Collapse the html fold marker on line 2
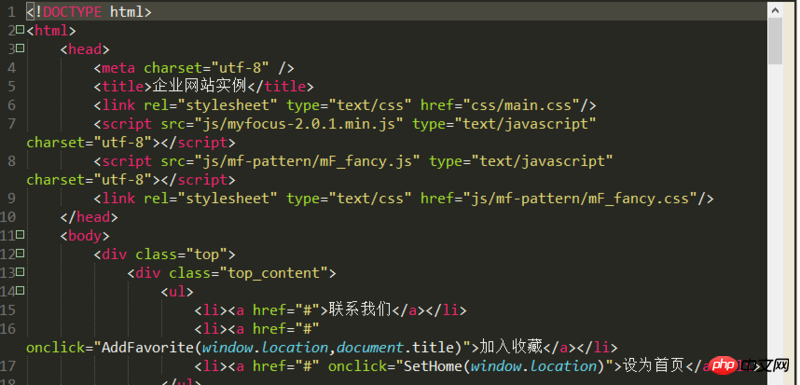The width and height of the screenshot is (800, 385). click(x=20, y=30)
